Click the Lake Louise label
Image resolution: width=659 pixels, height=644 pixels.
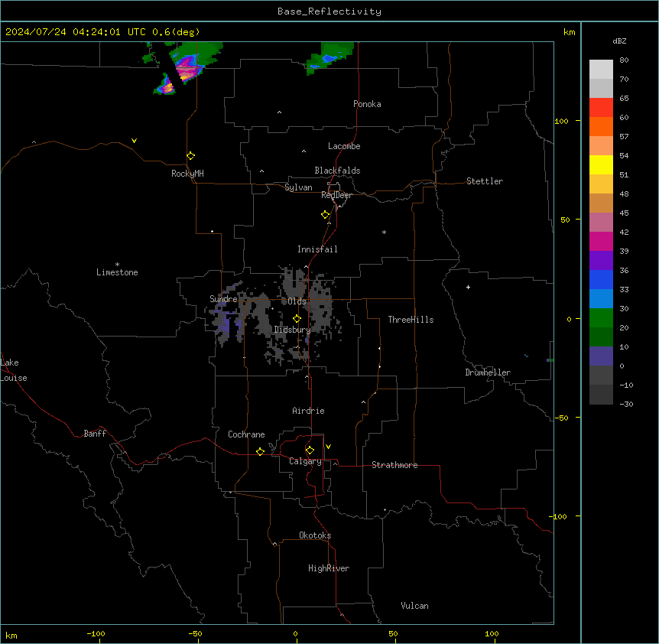point(14,370)
